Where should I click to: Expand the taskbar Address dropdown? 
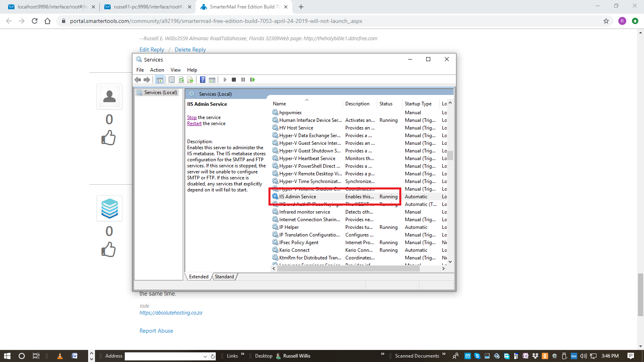pyautogui.click(x=205, y=356)
